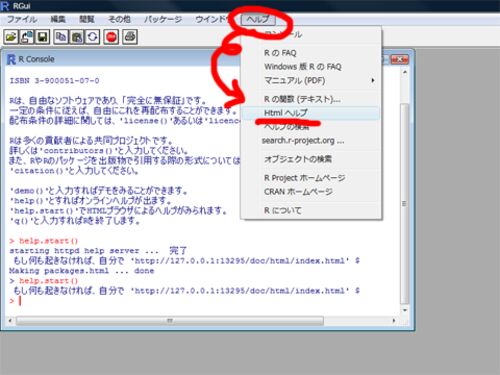Image resolution: width=500 pixels, height=375 pixels.
Task: Click the RGui logo in title bar
Action: pos(5,6)
